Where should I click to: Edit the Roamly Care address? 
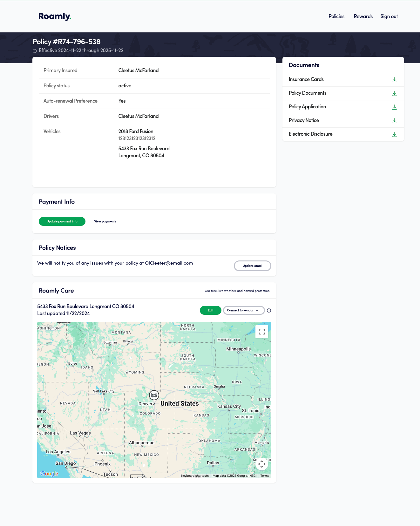[211, 310]
